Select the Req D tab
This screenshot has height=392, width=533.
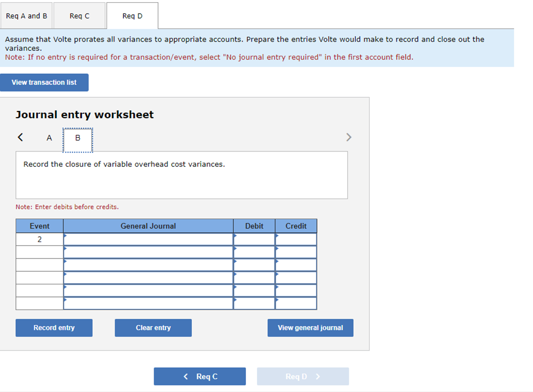[x=132, y=15]
